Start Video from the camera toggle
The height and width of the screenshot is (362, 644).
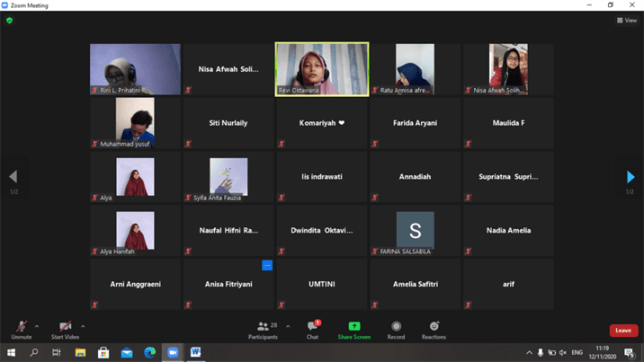pyautogui.click(x=65, y=328)
